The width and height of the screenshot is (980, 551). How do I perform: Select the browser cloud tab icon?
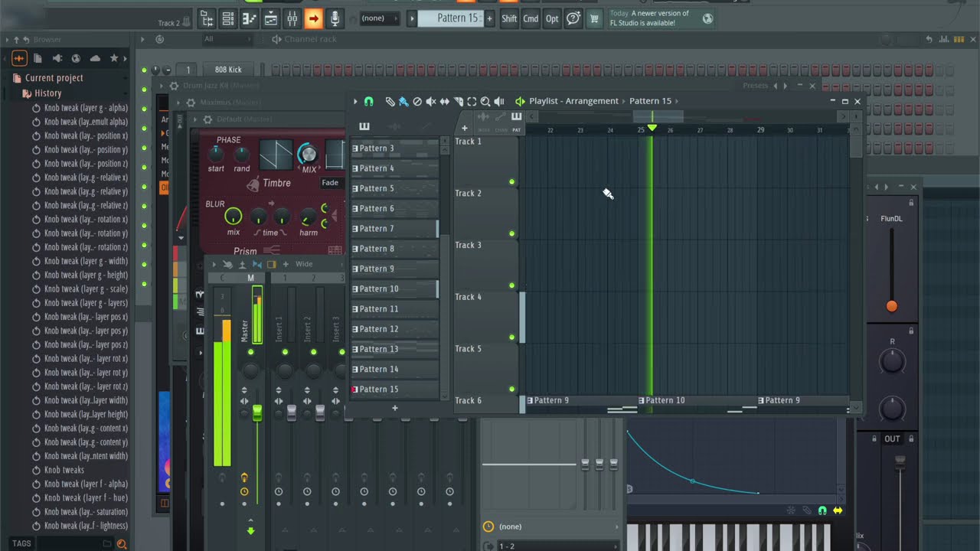point(95,58)
